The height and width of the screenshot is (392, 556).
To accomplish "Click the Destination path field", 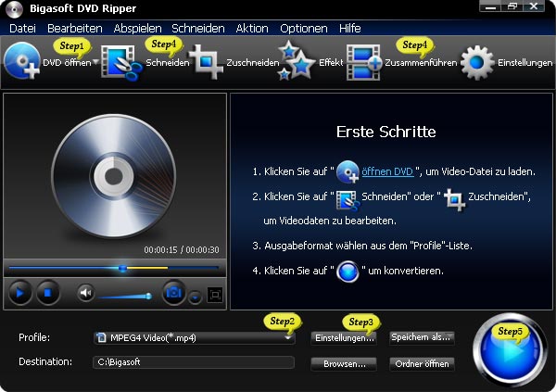I will 194,362.
